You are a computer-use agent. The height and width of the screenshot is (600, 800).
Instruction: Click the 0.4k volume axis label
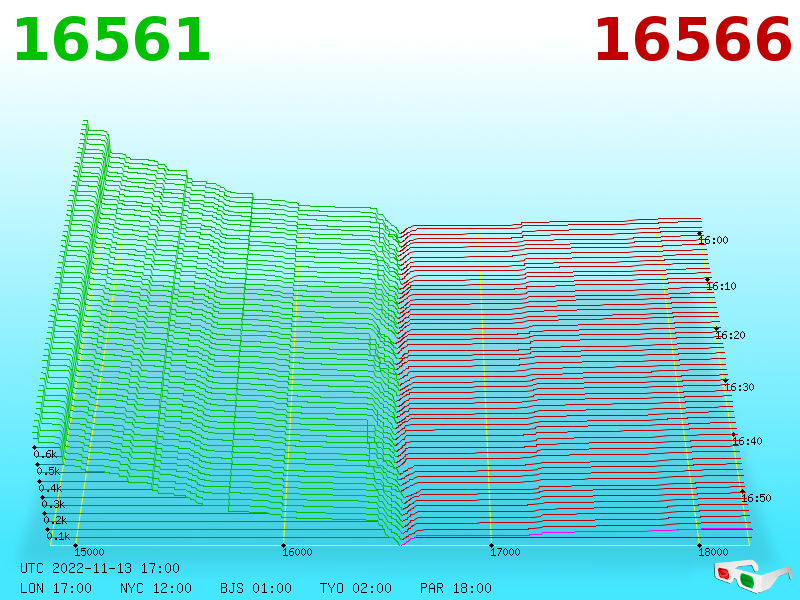[51, 488]
